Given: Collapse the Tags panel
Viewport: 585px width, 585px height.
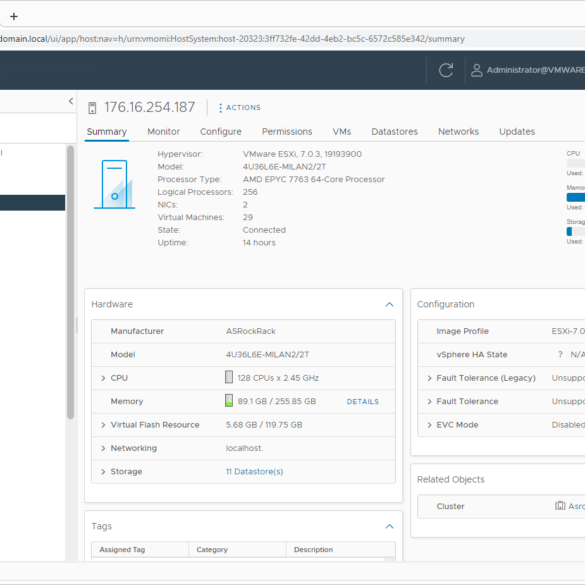Looking at the screenshot, I should (389, 526).
